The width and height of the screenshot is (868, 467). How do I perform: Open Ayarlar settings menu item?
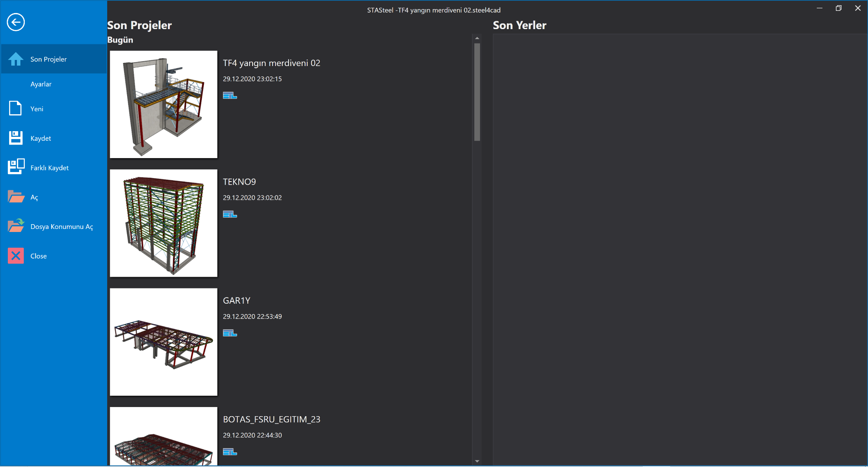coord(41,84)
